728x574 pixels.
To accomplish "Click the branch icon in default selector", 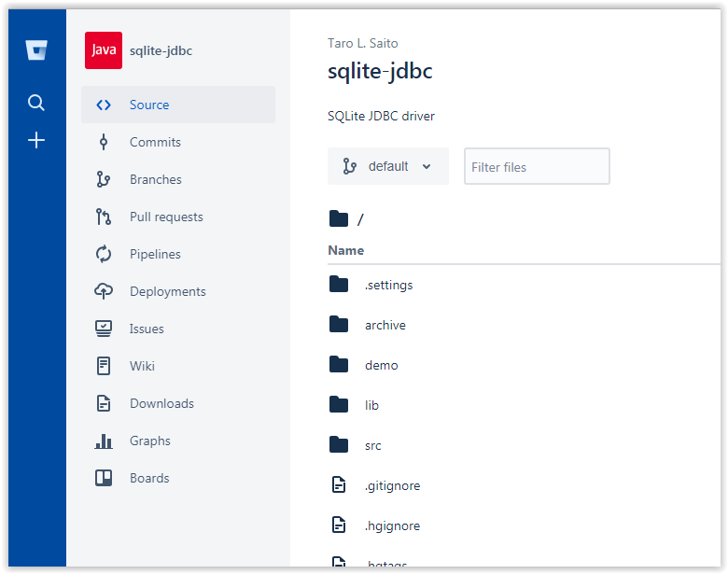I will (350, 166).
